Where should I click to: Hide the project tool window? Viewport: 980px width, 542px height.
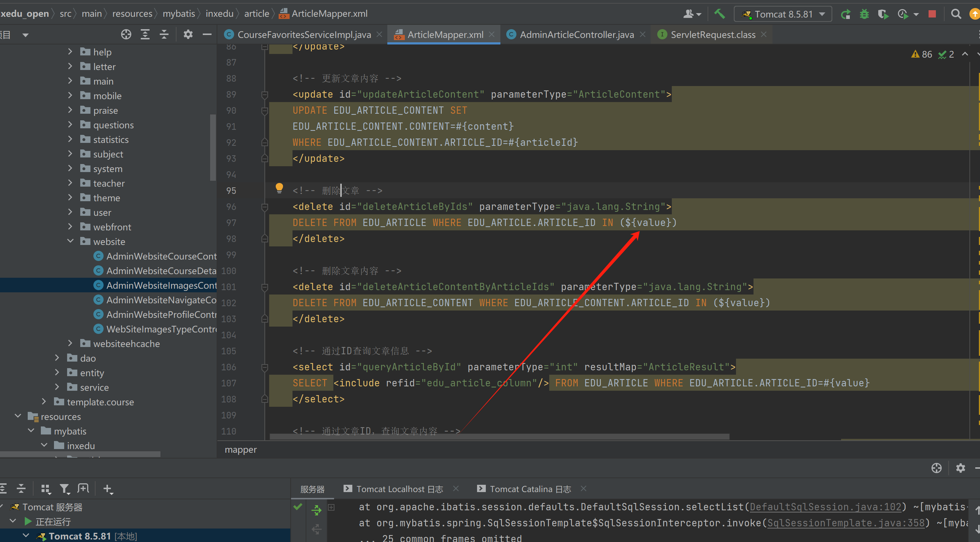click(x=207, y=35)
